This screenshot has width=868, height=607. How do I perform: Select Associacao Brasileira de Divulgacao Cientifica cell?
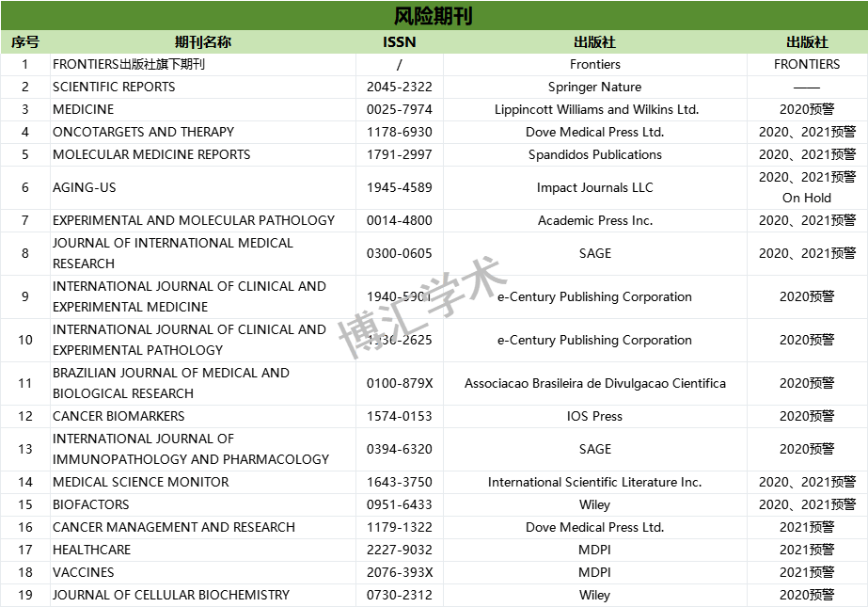pos(595,383)
